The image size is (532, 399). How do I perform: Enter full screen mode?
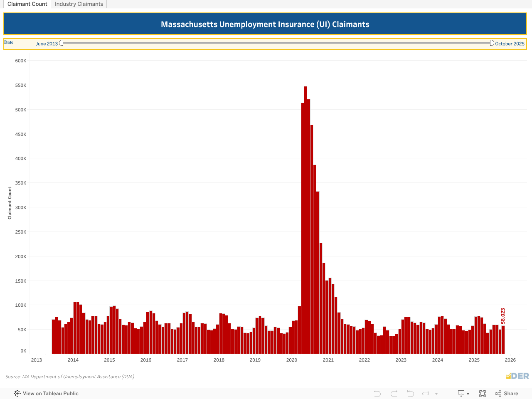pyautogui.click(x=483, y=394)
